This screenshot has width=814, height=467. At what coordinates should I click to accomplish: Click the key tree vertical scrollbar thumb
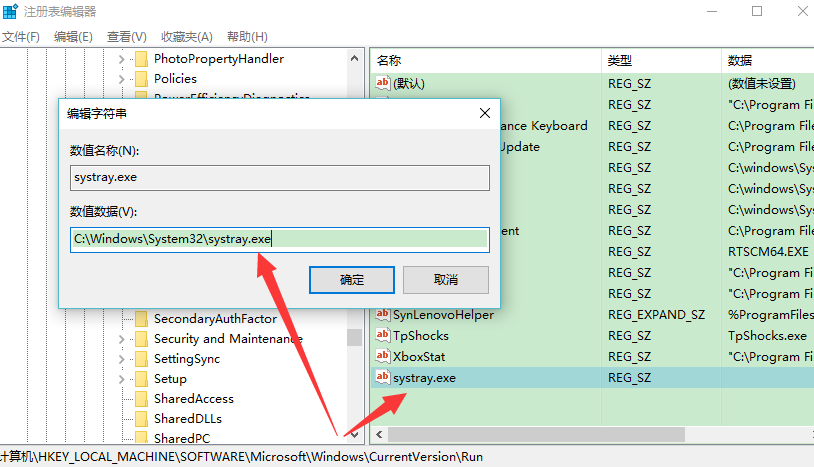(355, 337)
